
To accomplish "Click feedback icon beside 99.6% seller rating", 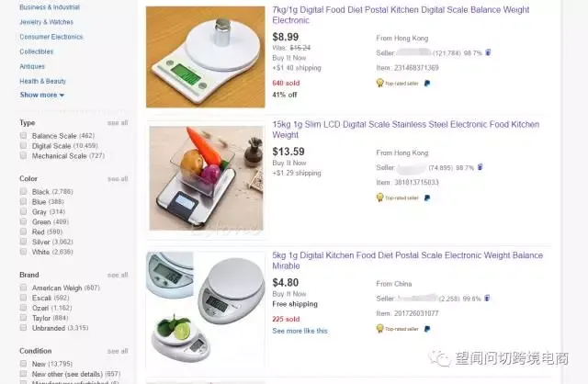I will 487,299.
